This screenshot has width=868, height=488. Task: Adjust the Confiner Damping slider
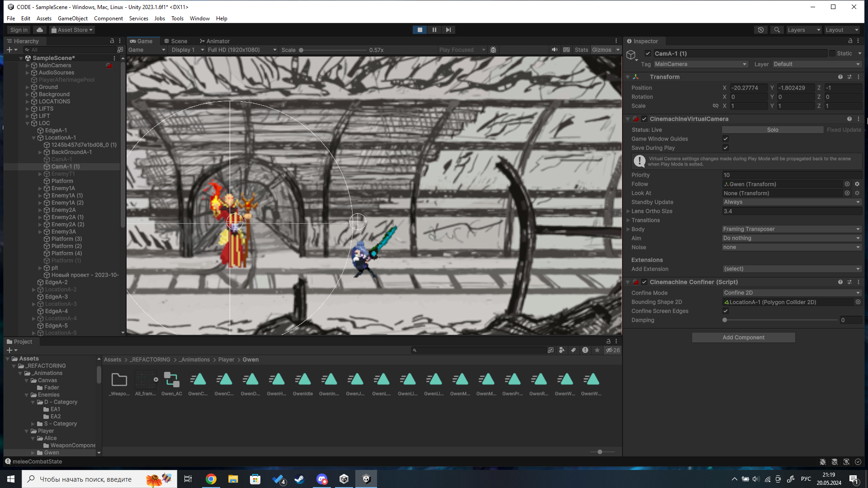coord(725,320)
